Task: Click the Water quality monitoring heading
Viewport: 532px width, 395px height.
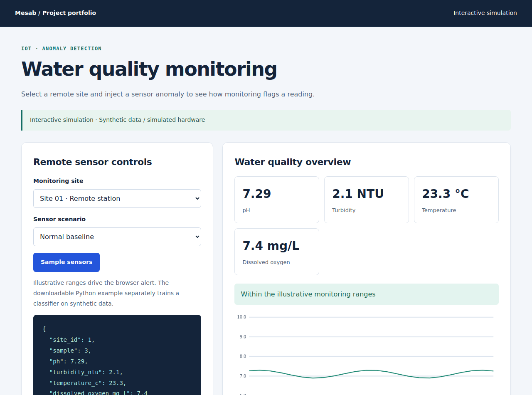Action: pos(149,69)
